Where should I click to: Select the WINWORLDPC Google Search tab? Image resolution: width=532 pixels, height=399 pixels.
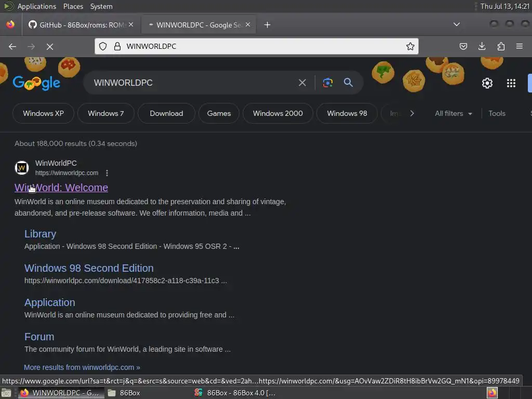[x=198, y=25]
